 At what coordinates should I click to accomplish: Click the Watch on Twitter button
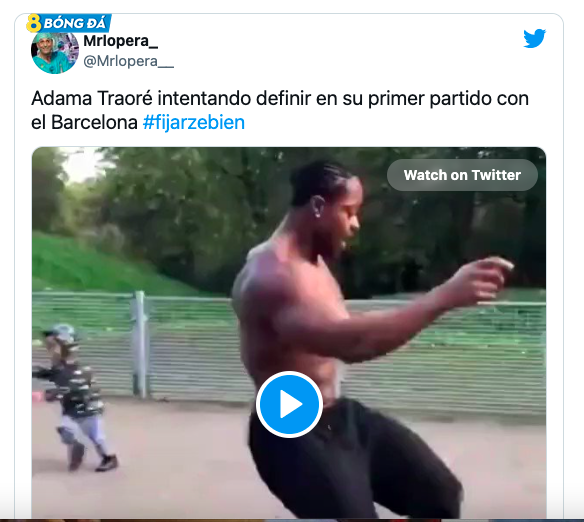(x=462, y=175)
